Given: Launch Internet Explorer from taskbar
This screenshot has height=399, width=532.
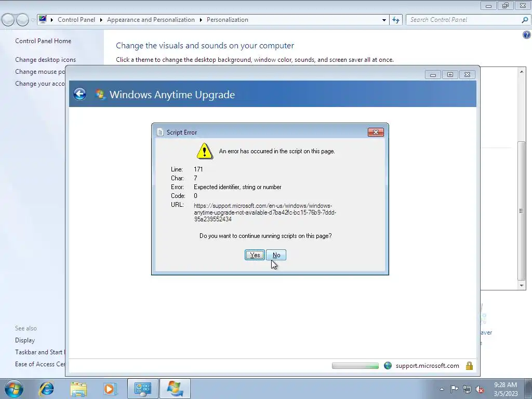Looking at the screenshot, I should pyautogui.click(x=46, y=389).
